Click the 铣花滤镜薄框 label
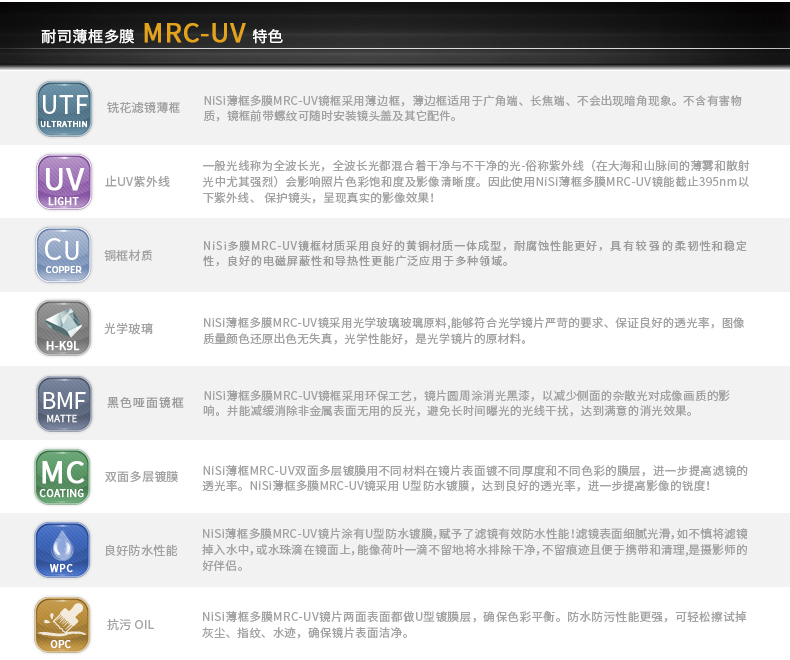The image size is (790, 660). pos(144,108)
